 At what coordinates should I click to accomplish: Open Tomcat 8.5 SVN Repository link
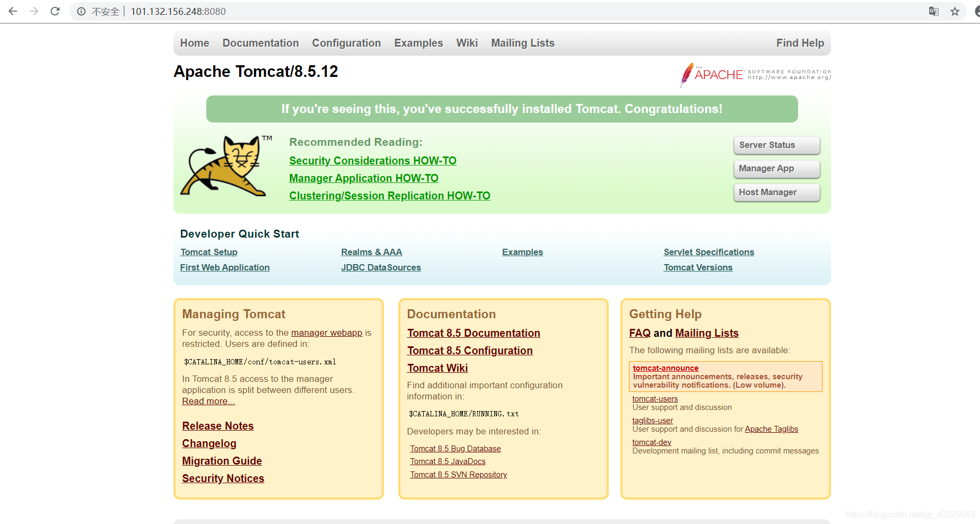[x=459, y=475]
